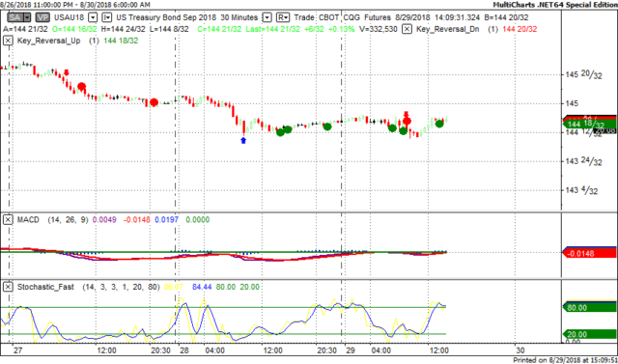Open the dropdown arrow beside SA
This screenshot has height=364, width=618.
(x=27, y=17)
